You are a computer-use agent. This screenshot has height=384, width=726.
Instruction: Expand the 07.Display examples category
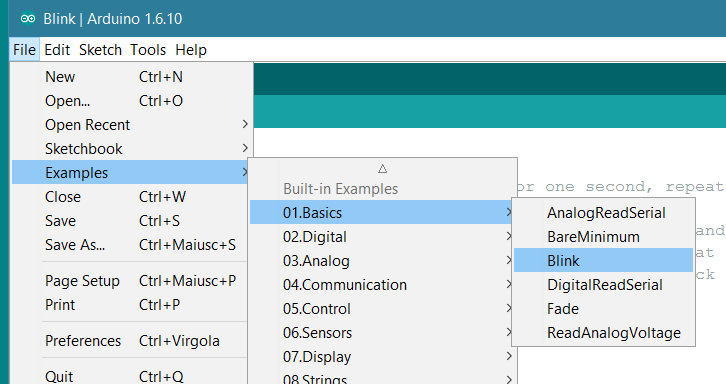coord(382,357)
